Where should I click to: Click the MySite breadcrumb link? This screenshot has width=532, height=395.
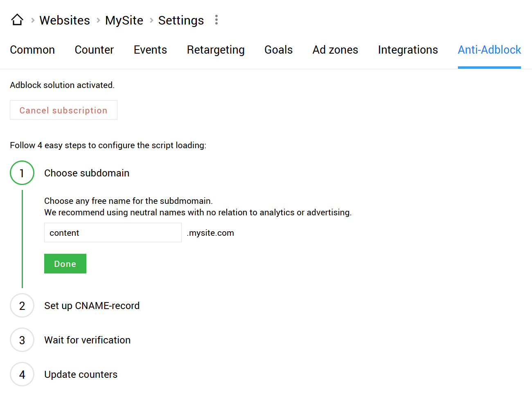click(x=124, y=20)
